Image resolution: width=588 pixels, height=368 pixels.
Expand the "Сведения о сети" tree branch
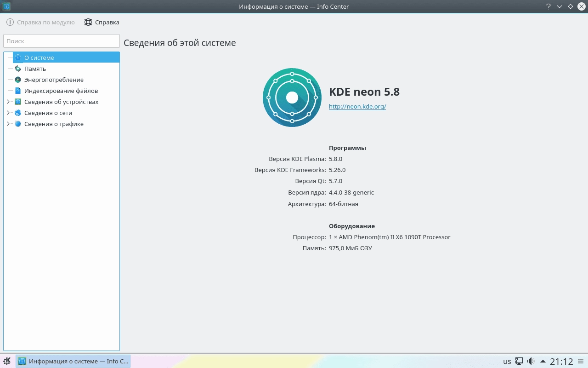[x=8, y=113]
